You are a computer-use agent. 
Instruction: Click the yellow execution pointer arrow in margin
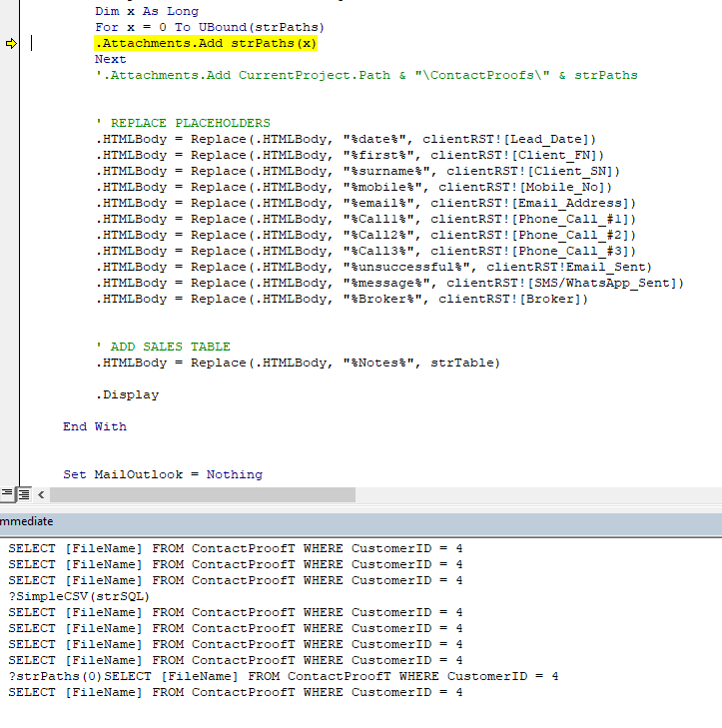point(11,44)
